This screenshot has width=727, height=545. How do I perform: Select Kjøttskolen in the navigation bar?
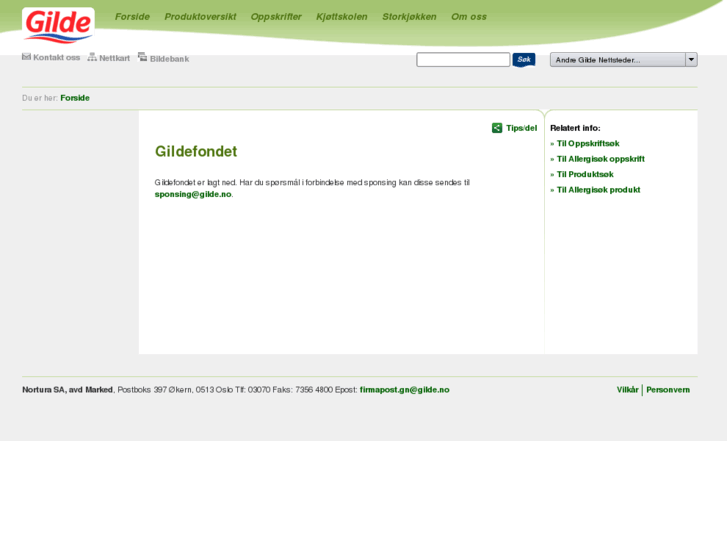pos(342,17)
